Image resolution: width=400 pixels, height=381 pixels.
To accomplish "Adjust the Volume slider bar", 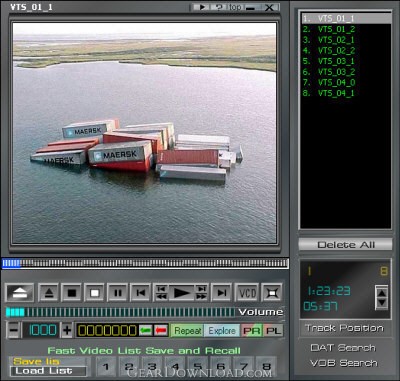I will tap(121, 312).
